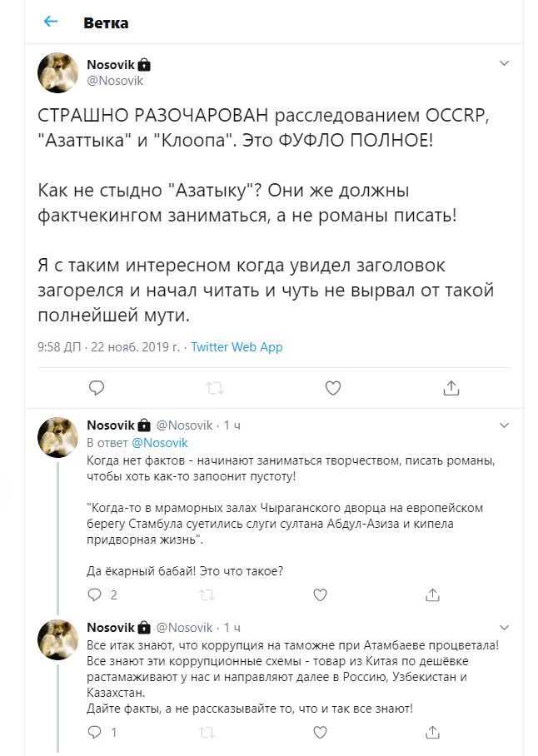Open the main tweet options chevron

coord(503,63)
